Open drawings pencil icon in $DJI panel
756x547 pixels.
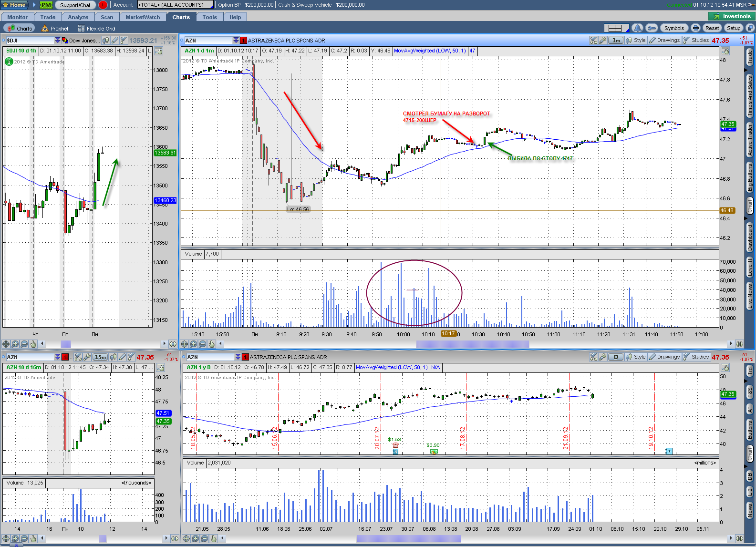click(x=115, y=41)
